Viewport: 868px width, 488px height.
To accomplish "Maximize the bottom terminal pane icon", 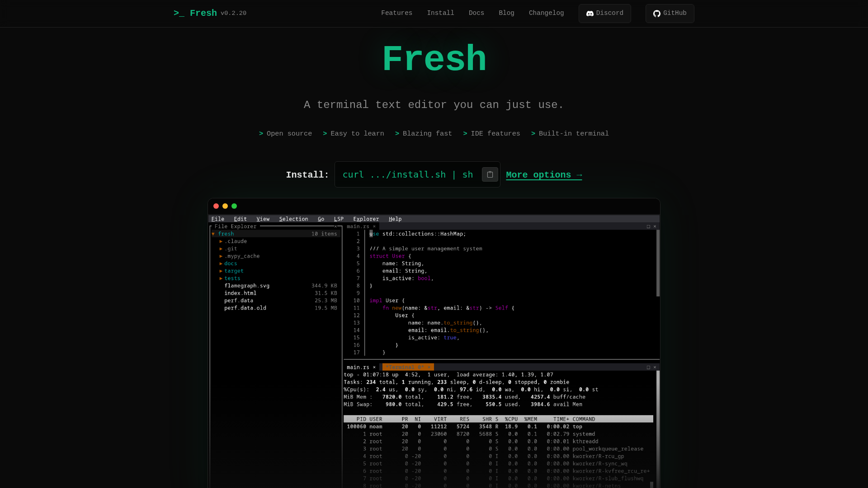I will click(x=648, y=367).
